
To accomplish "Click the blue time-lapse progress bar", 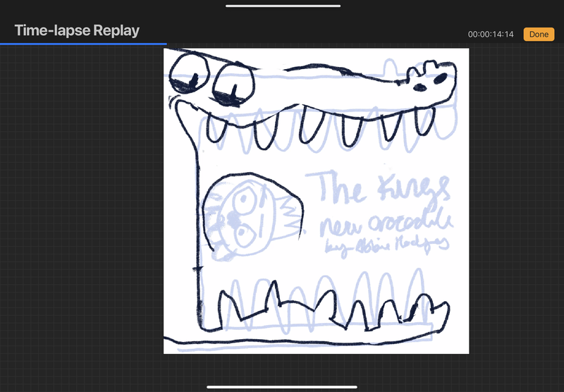I will click(83, 44).
